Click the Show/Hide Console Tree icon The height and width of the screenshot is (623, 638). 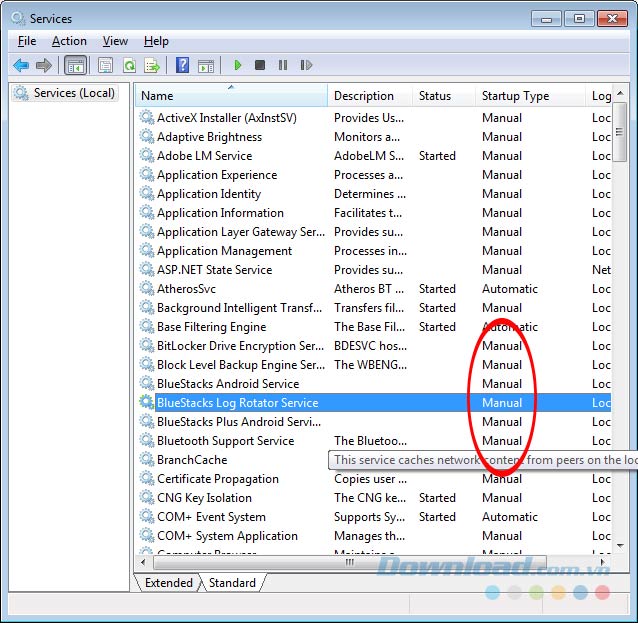75,66
